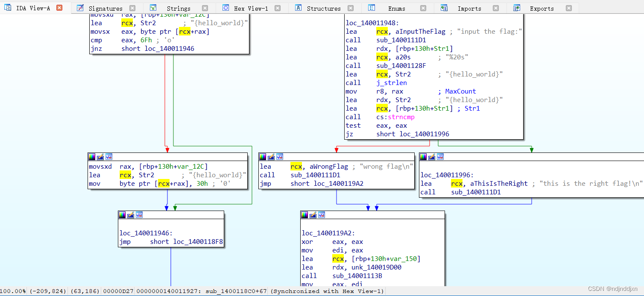
Task: Click the aInputTheFlag operand
Action: coord(421,32)
